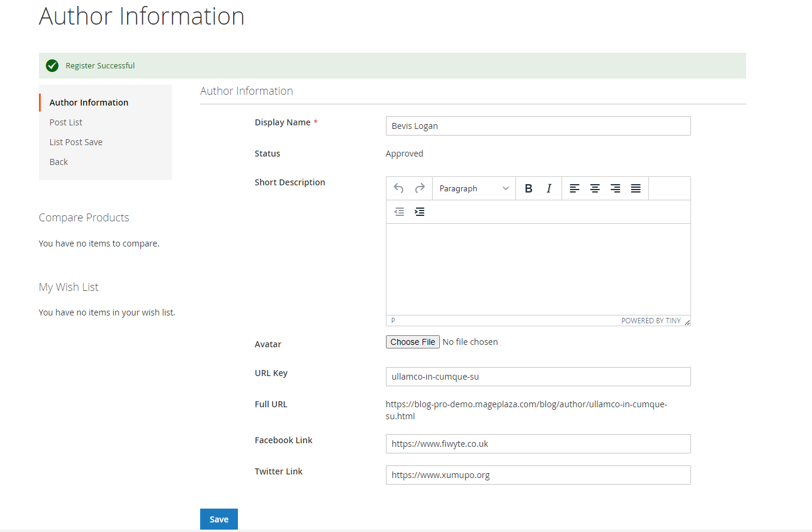Viewport: 812px width, 532px height.
Task: Increase indent in the editor
Action: tap(419, 212)
